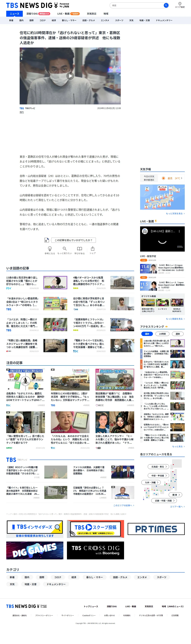Open the TBSインサイダーズ banner

(x=35, y=529)
